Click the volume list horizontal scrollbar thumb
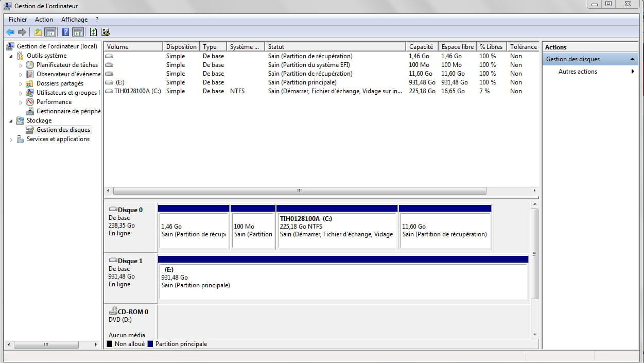Screen dimensions: 644x363 (x=299, y=191)
